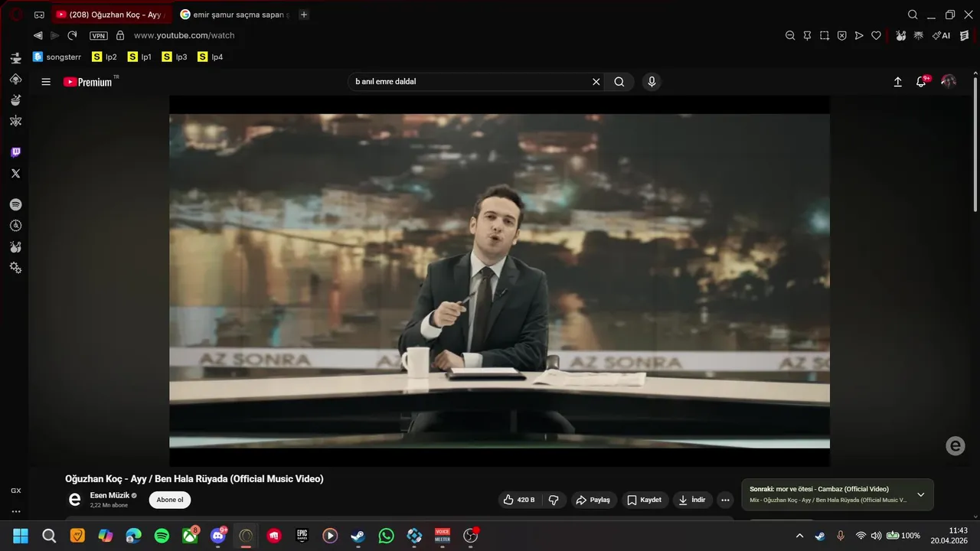This screenshot has height=551, width=980.
Task: Open Epic Games launcher on taskbar
Action: [302, 536]
